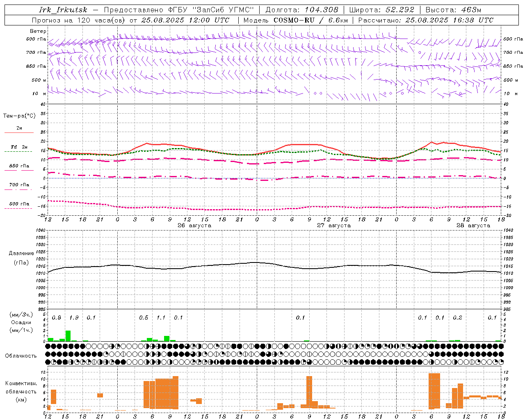Click the 'Широта: 52.292' header field
The width and height of the screenshot is (525, 420).
click(x=382, y=10)
